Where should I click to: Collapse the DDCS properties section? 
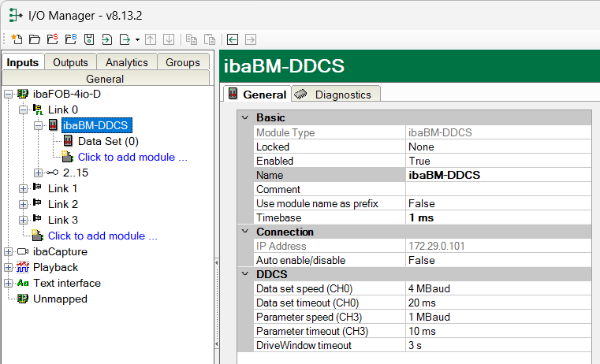[x=244, y=274]
